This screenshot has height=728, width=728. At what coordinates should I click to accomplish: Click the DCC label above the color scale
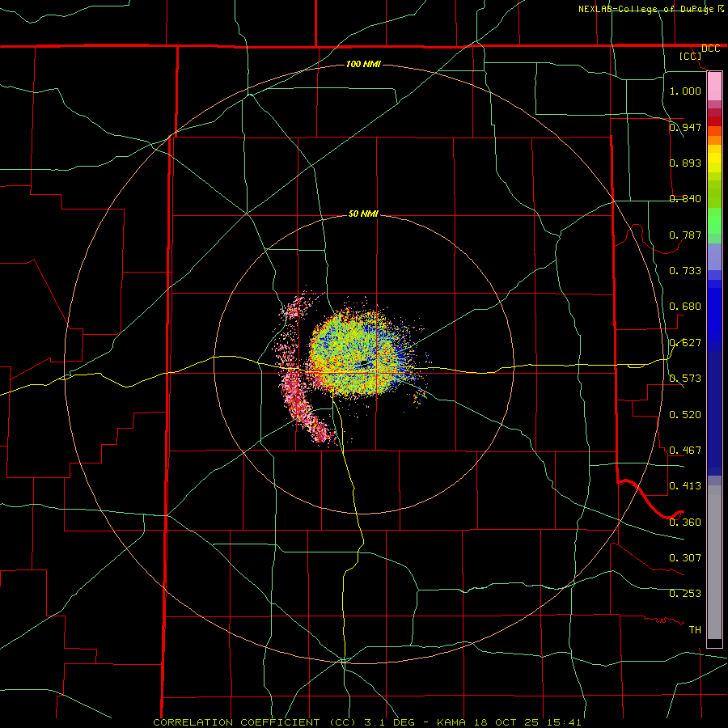pyautogui.click(x=711, y=49)
